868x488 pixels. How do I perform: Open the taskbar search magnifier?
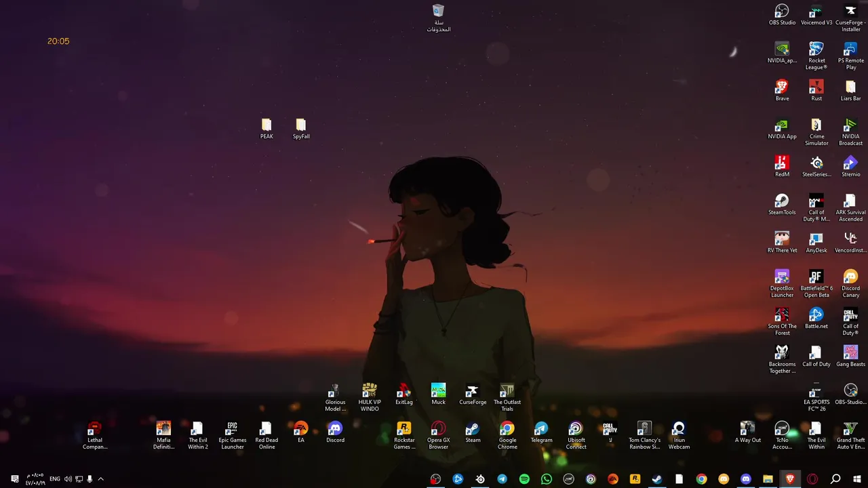[x=835, y=479]
